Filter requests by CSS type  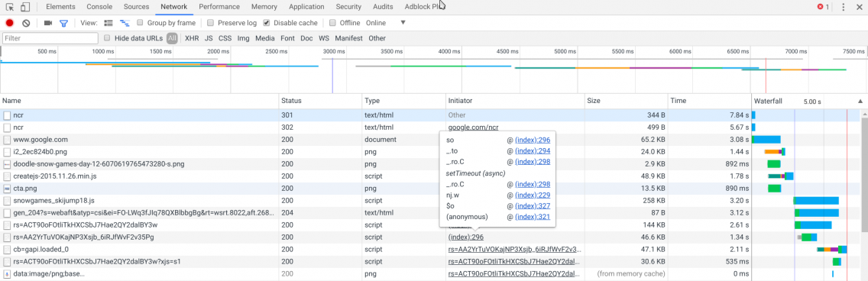pyautogui.click(x=225, y=38)
